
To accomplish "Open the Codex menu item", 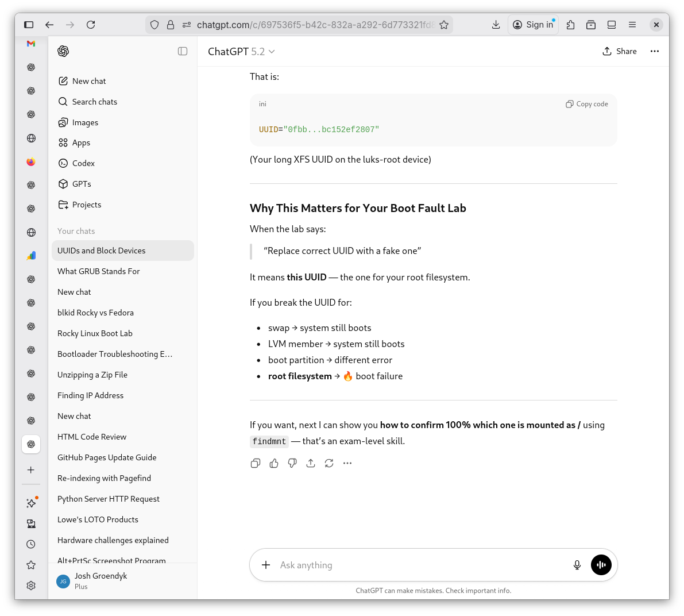I will click(83, 163).
